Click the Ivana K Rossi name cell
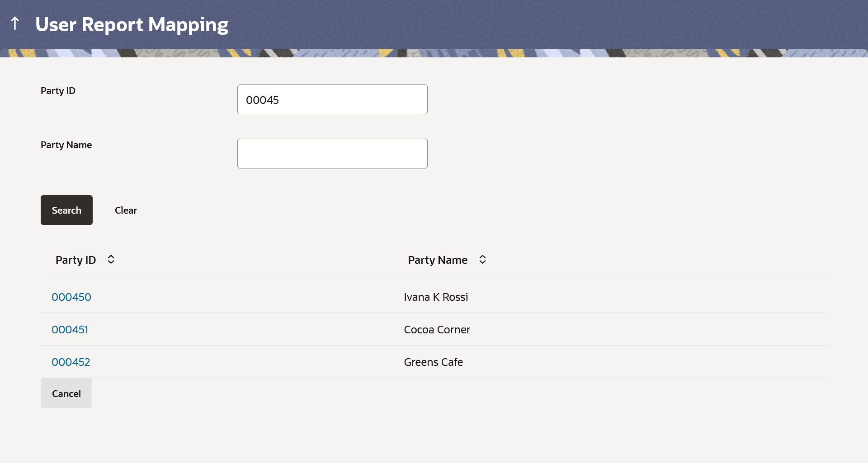This screenshot has height=463, width=868. coord(436,297)
